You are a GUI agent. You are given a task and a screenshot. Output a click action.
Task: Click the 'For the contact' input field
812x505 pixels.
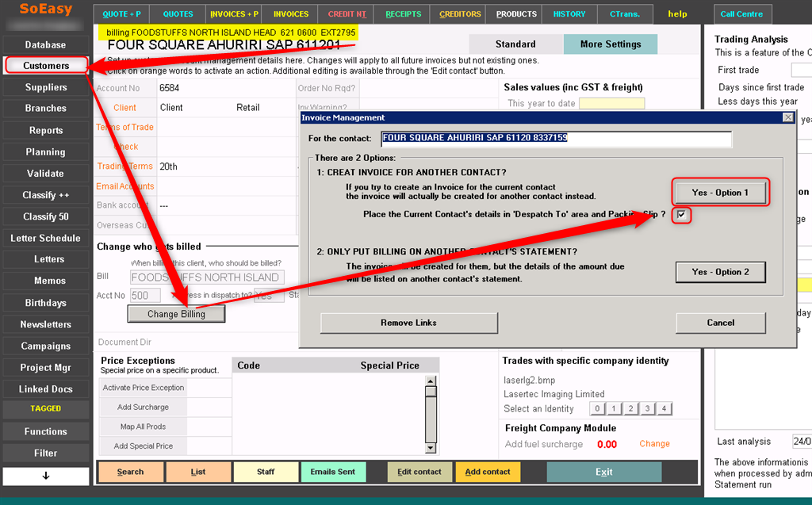click(x=556, y=138)
